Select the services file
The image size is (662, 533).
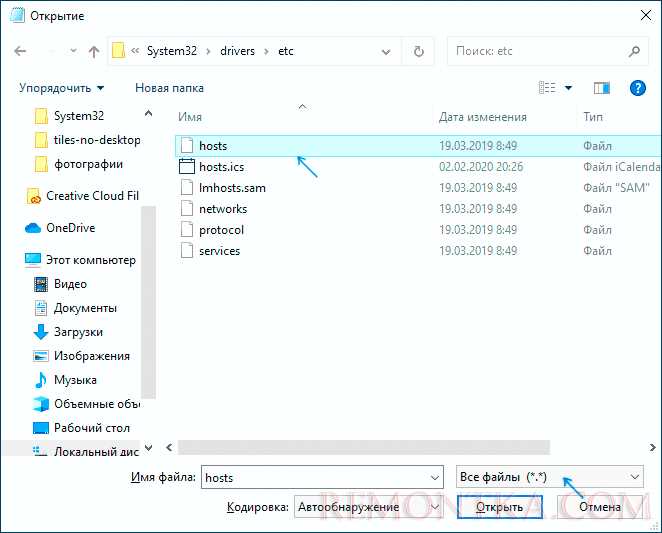point(418,251)
